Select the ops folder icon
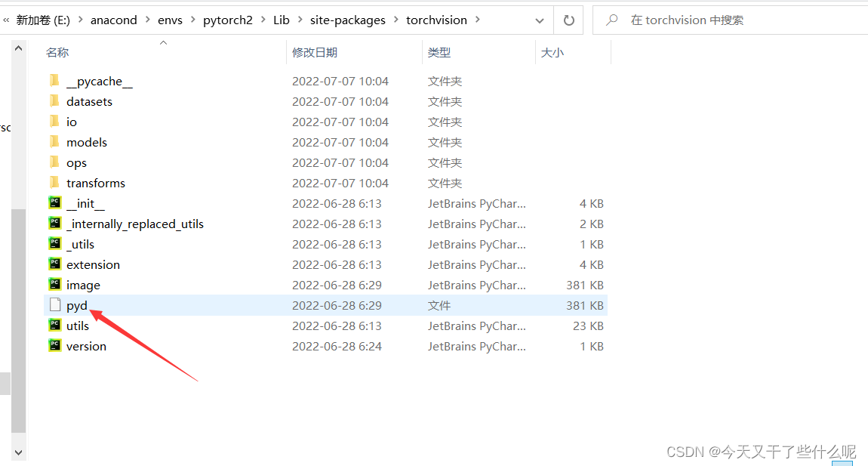This screenshot has width=868, height=466. point(54,162)
